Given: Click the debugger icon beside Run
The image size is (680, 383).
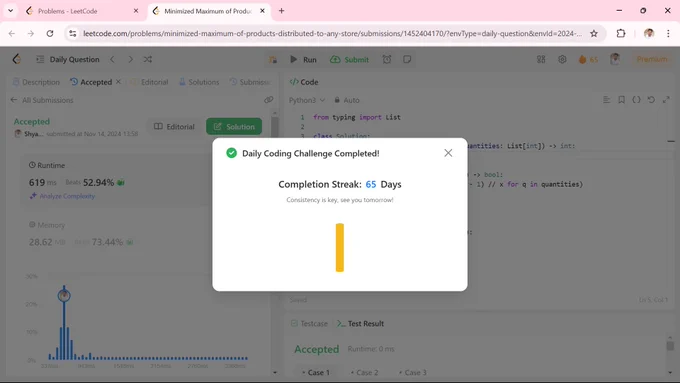Looking at the screenshot, I should [273, 59].
